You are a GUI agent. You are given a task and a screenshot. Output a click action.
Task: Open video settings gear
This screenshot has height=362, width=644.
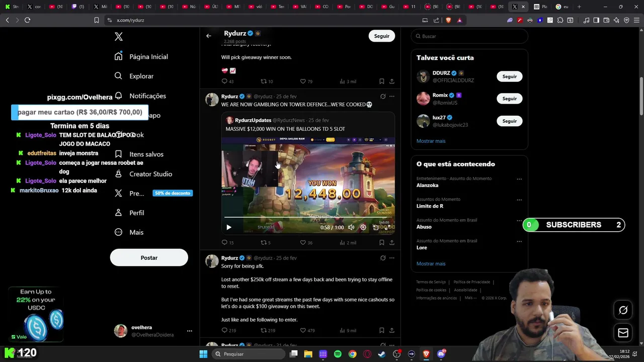click(x=363, y=227)
